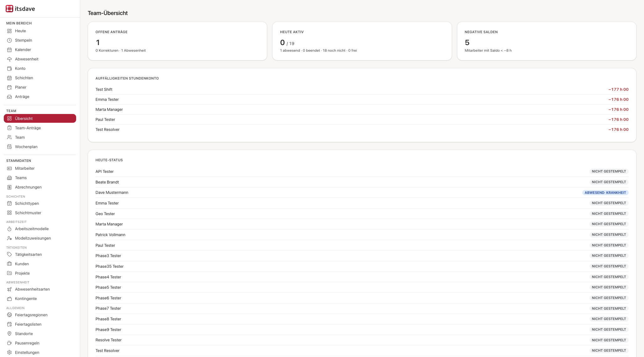Select Phase35 Tester row

click(x=362, y=266)
